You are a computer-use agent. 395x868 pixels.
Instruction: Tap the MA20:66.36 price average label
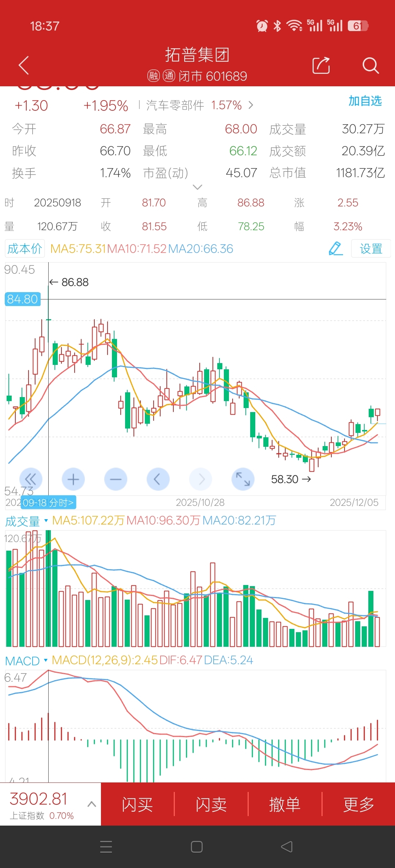[200, 249]
